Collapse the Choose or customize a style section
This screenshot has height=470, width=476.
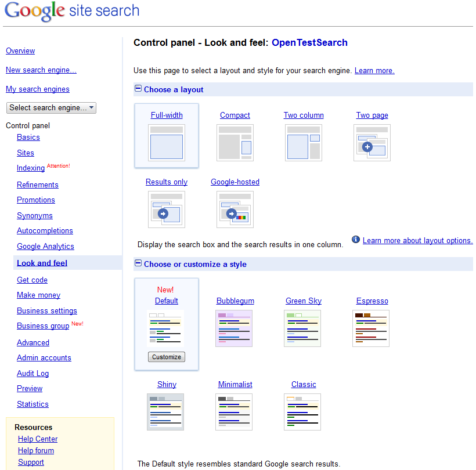[x=138, y=263]
